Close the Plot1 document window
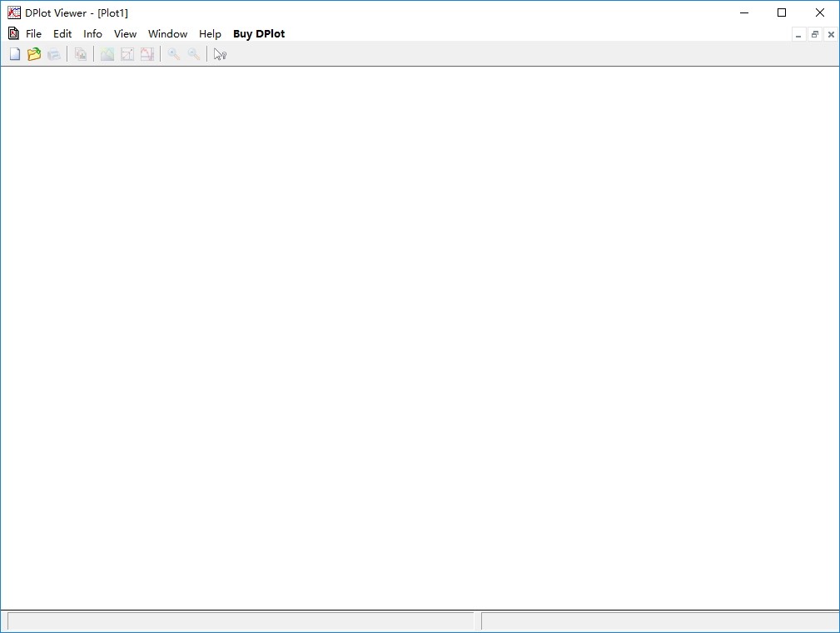This screenshot has width=840, height=633. pyautogui.click(x=831, y=34)
